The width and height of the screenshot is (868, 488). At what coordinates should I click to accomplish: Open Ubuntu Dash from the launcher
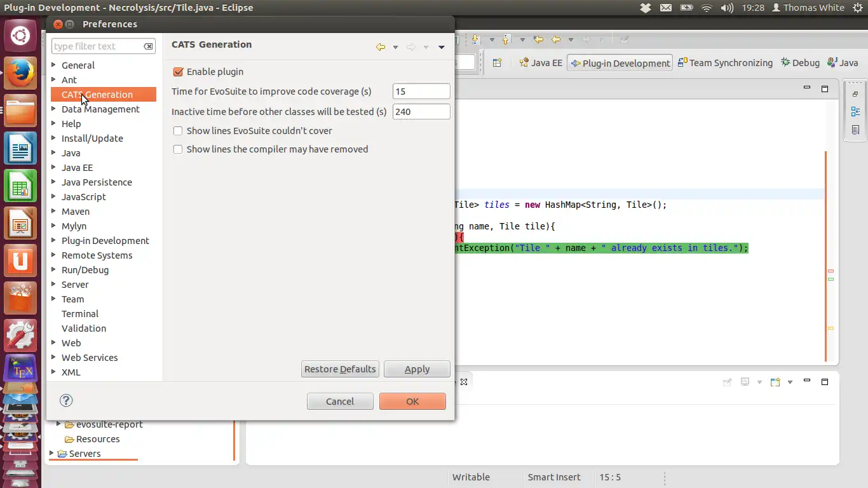click(x=20, y=36)
